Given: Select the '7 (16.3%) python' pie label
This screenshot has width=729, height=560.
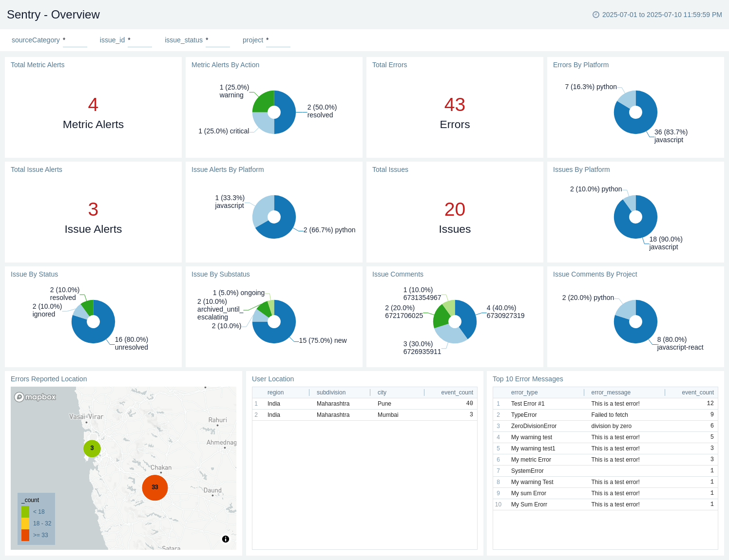Looking at the screenshot, I should [x=591, y=87].
